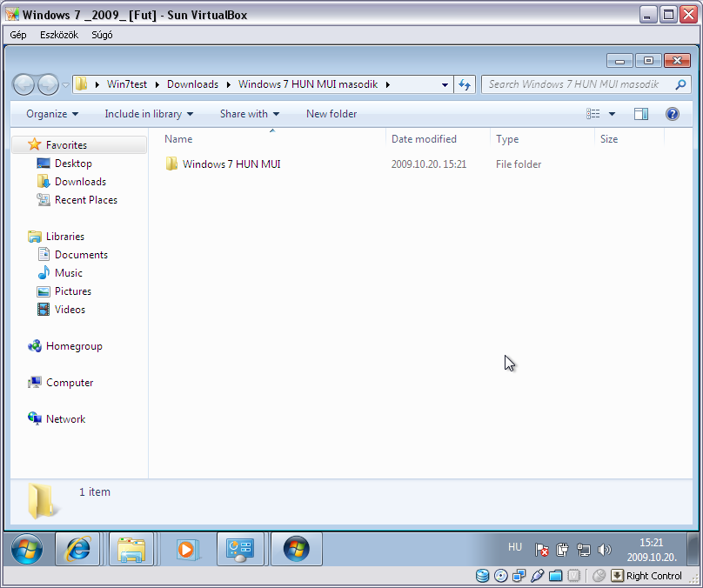703x588 pixels.
Task: Open Action Center flag tray icon
Action: (541, 550)
